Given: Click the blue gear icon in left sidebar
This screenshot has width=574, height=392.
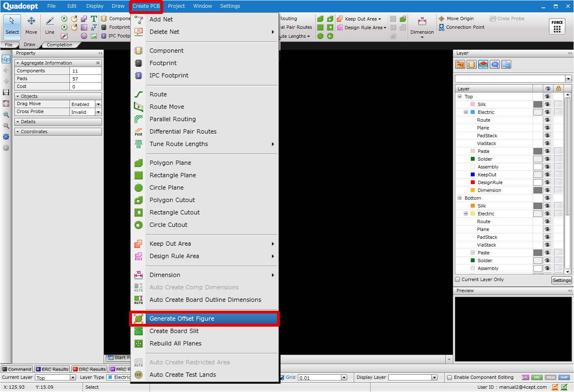Looking at the screenshot, I should point(6,137).
